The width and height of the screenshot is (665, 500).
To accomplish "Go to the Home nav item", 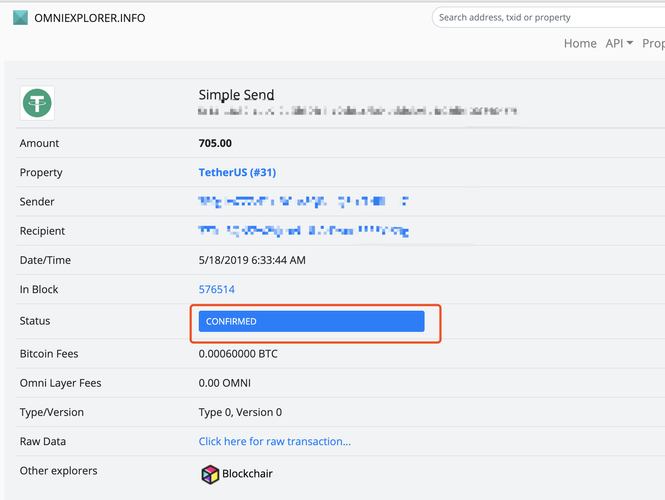I will click(580, 43).
